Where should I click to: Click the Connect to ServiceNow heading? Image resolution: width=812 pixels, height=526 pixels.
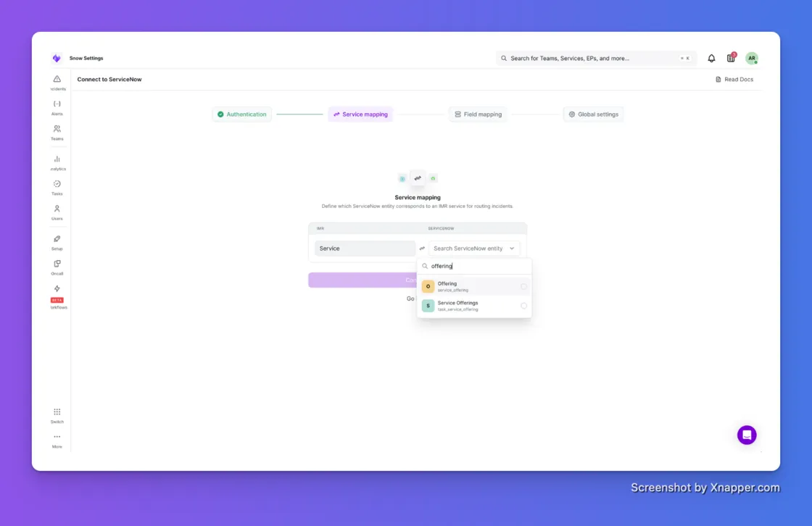(x=109, y=79)
